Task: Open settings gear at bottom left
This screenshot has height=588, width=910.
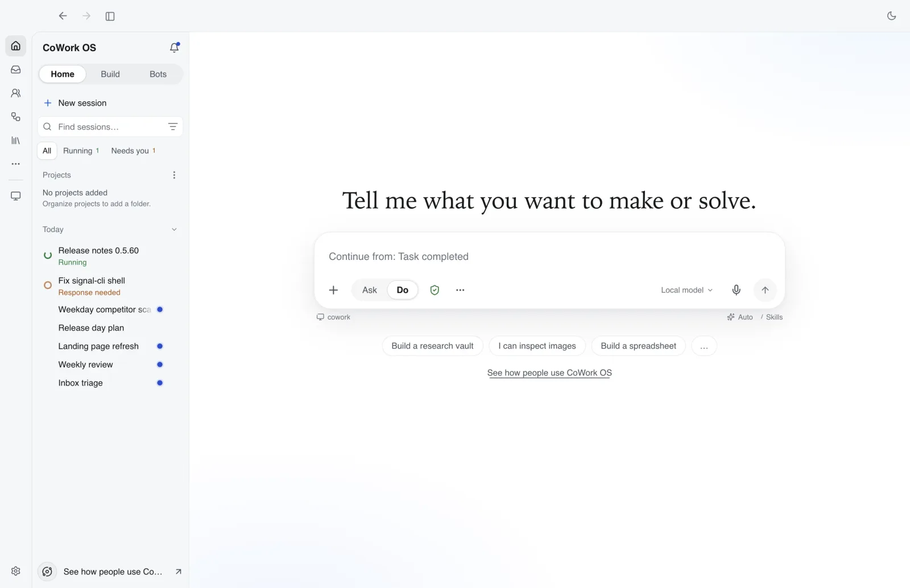Action: [x=16, y=570]
